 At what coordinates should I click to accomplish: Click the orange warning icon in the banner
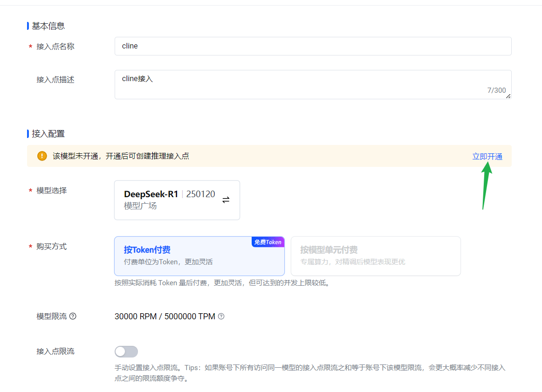42,156
